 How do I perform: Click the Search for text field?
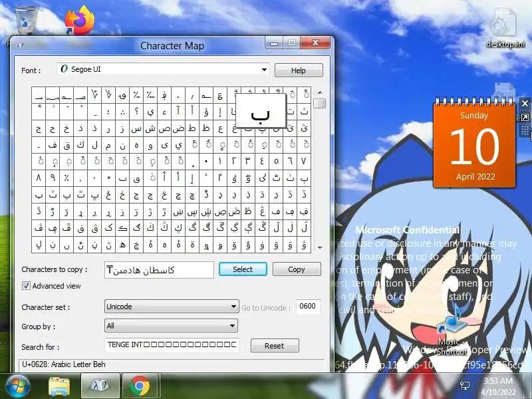point(172,345)
